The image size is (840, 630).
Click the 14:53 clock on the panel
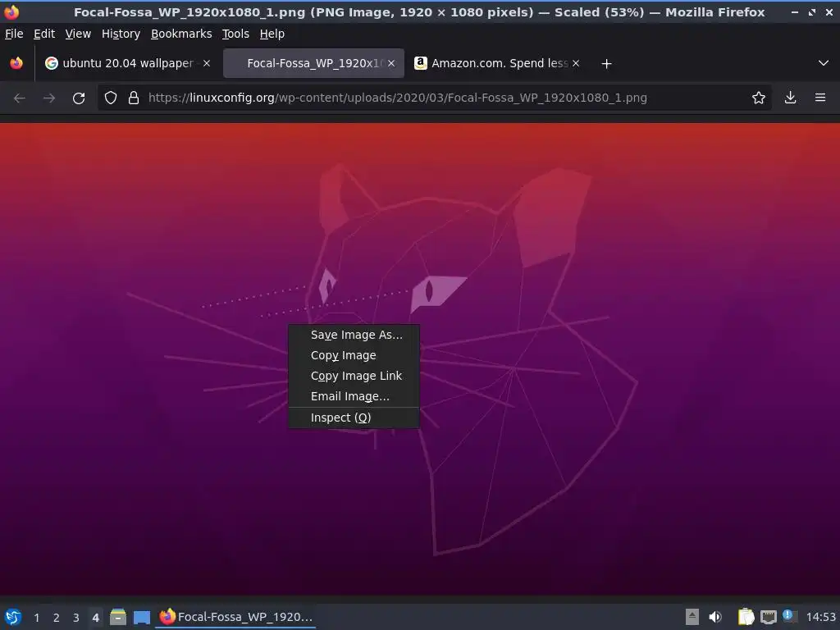[x=820, y=617]
